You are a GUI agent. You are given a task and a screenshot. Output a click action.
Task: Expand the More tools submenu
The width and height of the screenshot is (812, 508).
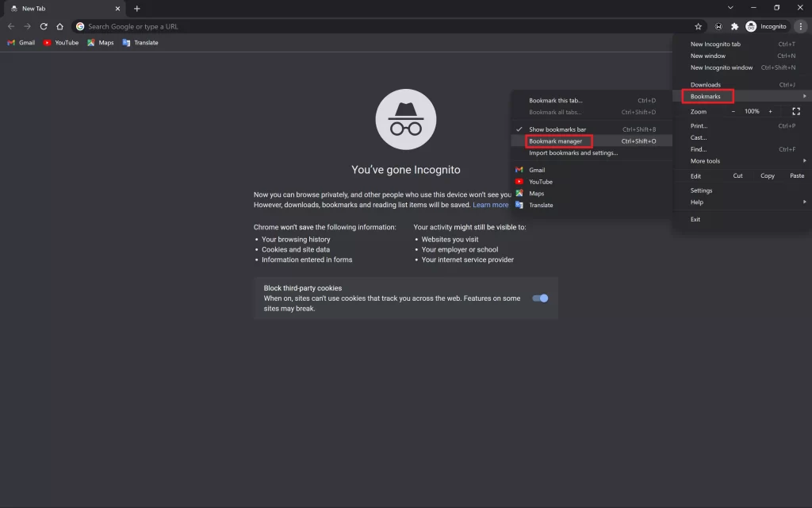pos(742,161)
